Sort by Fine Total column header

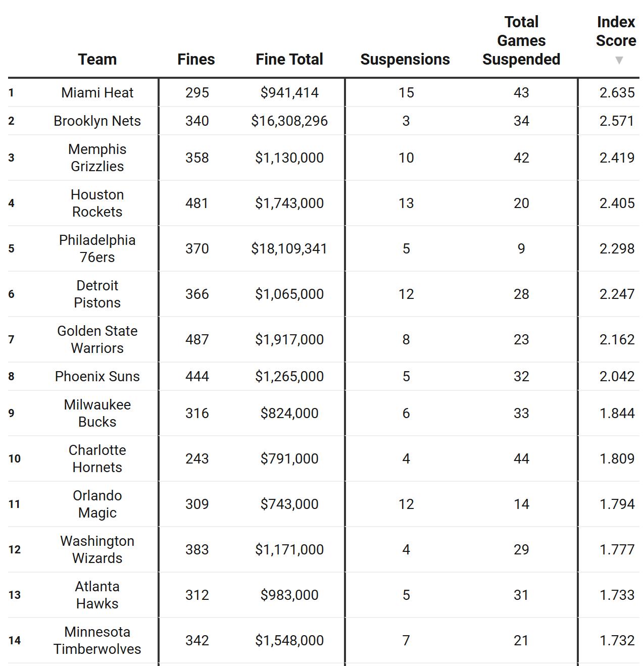(289, 59)
